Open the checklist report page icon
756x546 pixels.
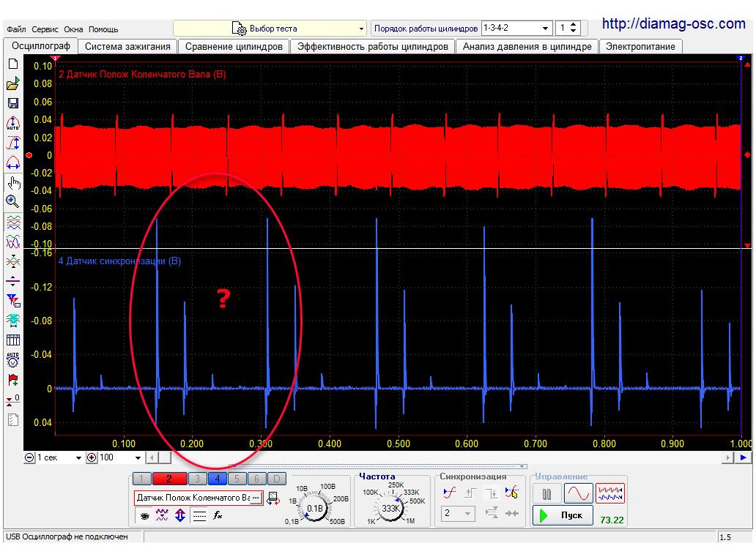point(13,419)
